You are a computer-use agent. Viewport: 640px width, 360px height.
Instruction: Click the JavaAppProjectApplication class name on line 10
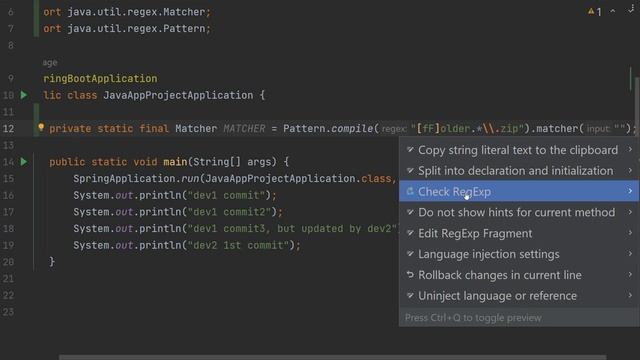[178, 96]
